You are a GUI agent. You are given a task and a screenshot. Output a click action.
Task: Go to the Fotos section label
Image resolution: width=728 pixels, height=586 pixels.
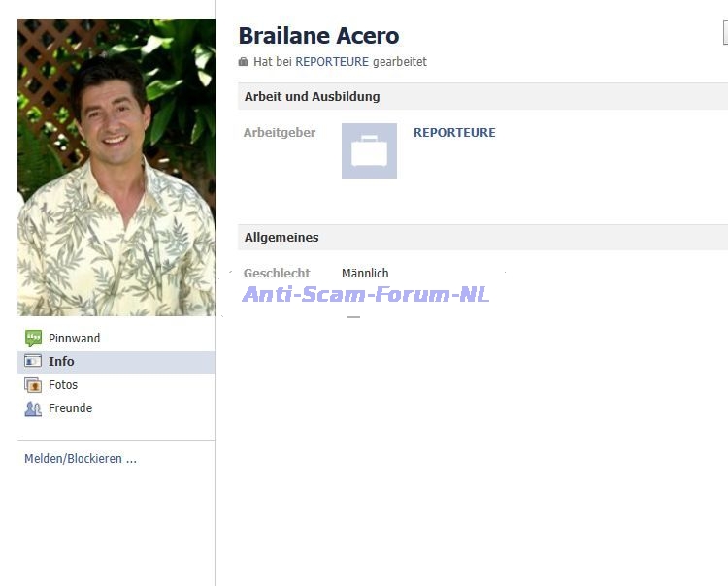click(x=63, y=385)
